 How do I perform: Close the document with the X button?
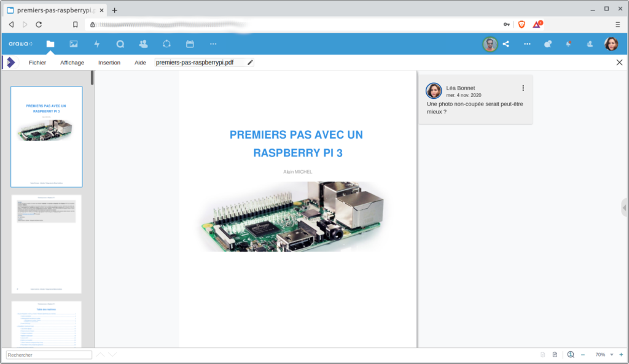619,63
